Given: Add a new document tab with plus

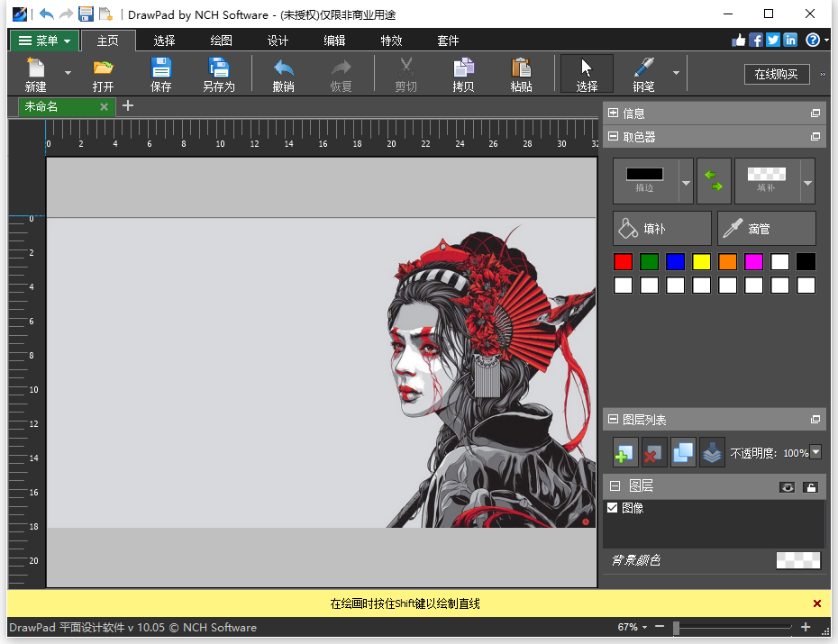Looking at the screenshot, I should coord(128,105).
